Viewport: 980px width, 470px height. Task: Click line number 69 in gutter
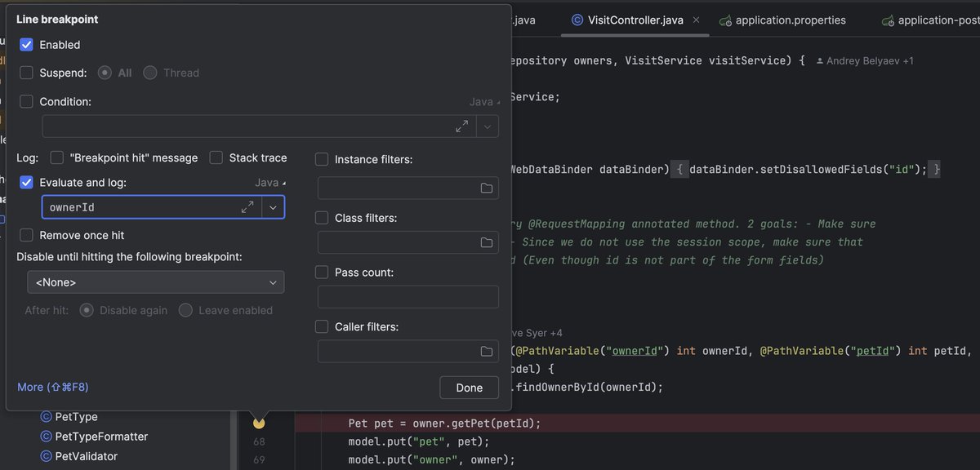click(x=259, y=459)
